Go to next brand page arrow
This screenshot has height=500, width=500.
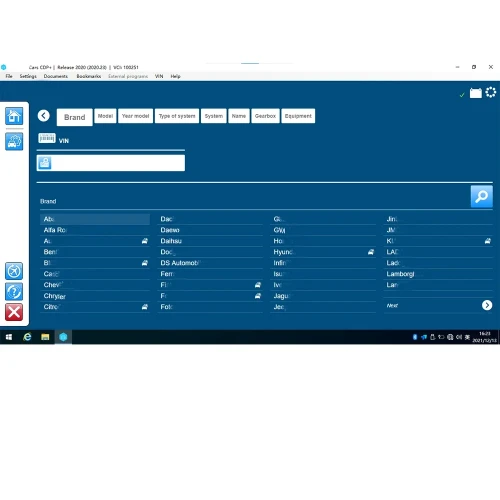[487, 305]
